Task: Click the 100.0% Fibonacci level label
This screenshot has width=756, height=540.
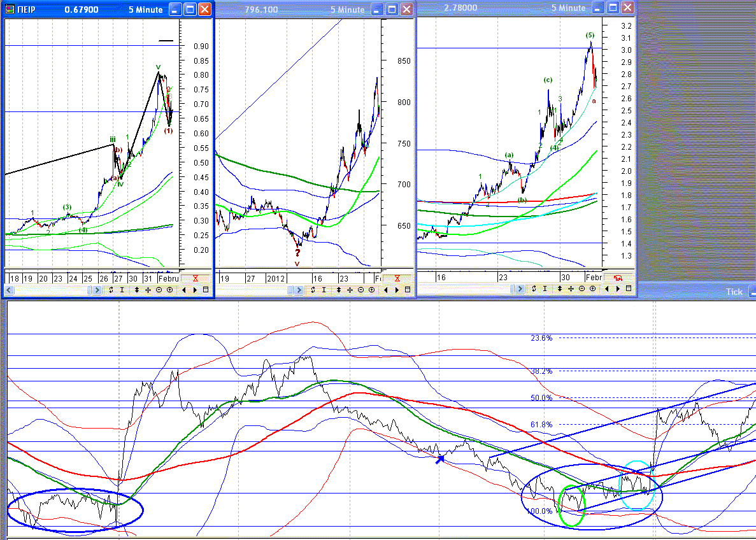Action: coord(539,511)
